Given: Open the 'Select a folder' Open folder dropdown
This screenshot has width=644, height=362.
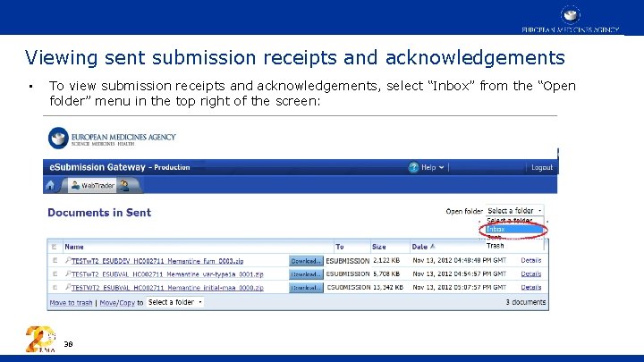Looking at the screenshot, I should [x=514, y=211].
